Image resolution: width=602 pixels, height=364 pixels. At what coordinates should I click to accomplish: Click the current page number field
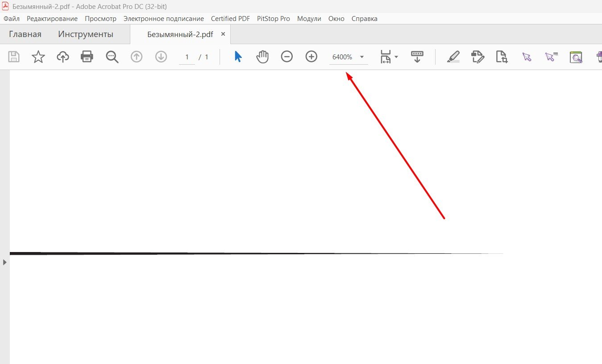pyautogui.click(x=187, y=57)
